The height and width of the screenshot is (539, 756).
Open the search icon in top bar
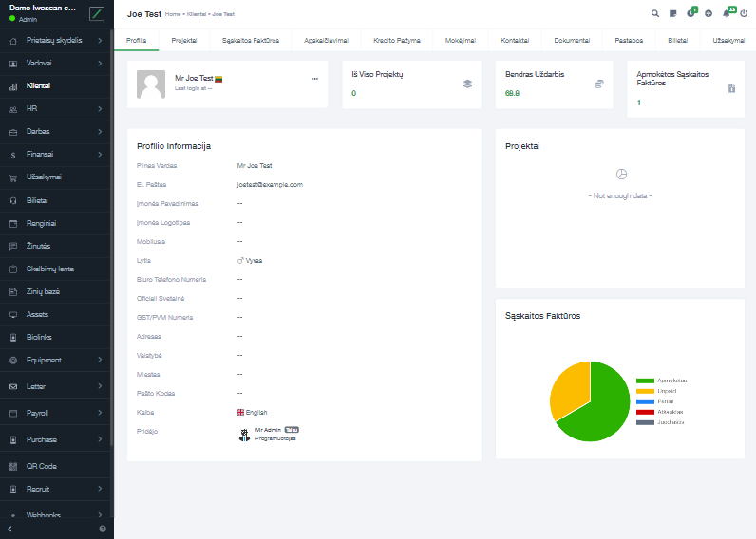[655, 13]
